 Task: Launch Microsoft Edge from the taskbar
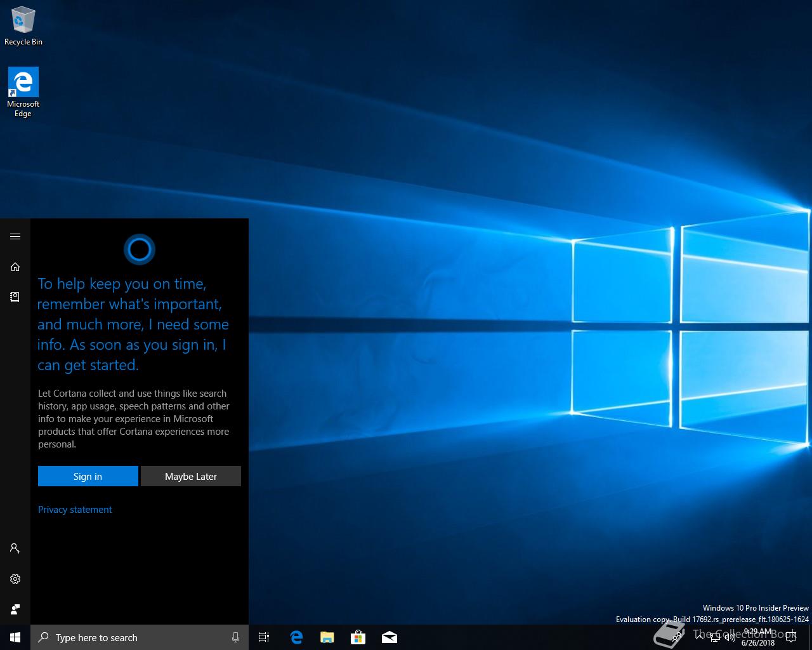[296, 637]
